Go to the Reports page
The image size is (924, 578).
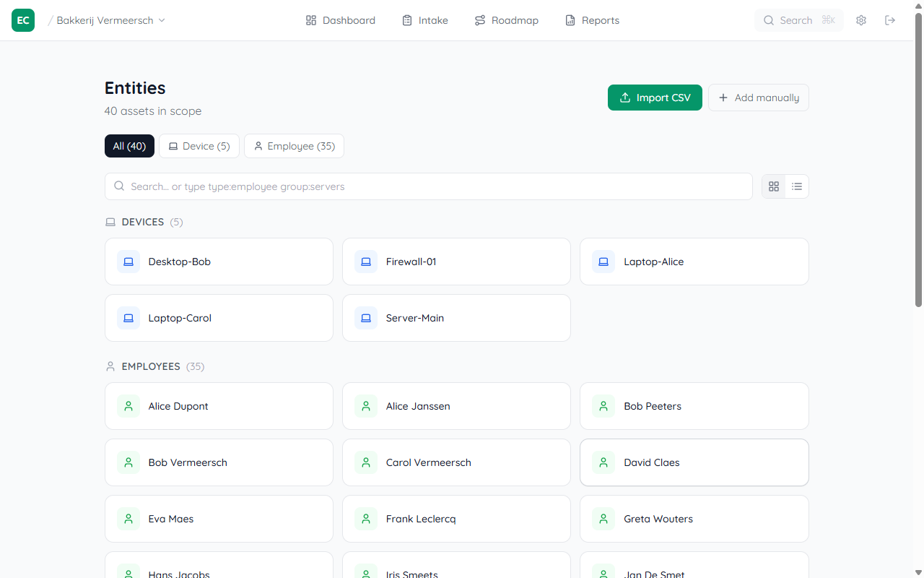592,20
